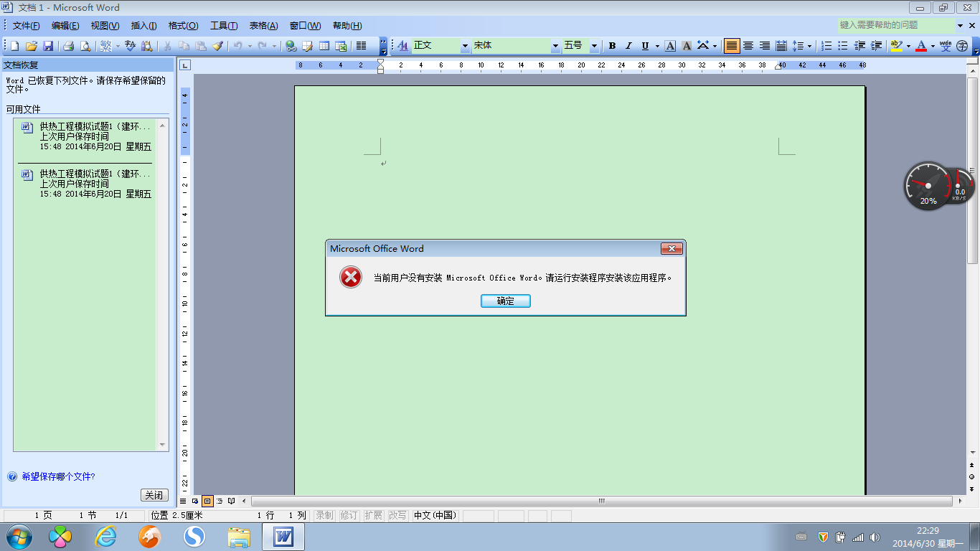This screenshot has width=980, height=551.
Task: Toggle Italic formatting
Action: click(x=628, y=46)
